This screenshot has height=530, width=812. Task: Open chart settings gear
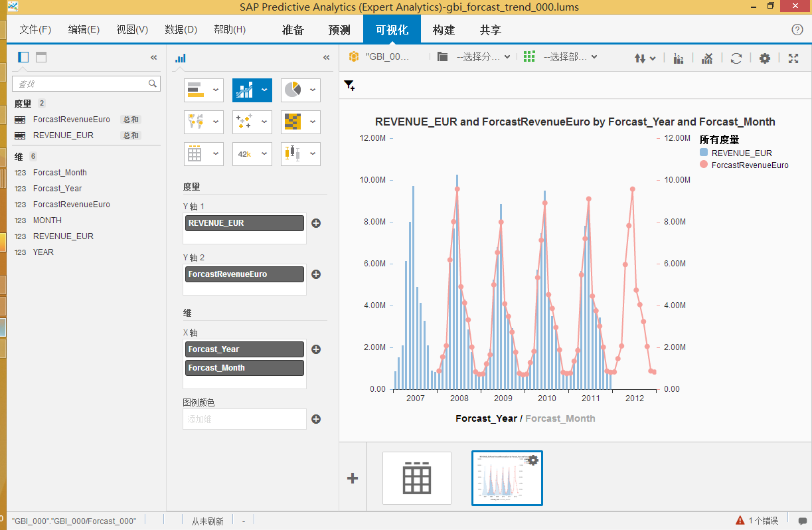click(765, 58)
